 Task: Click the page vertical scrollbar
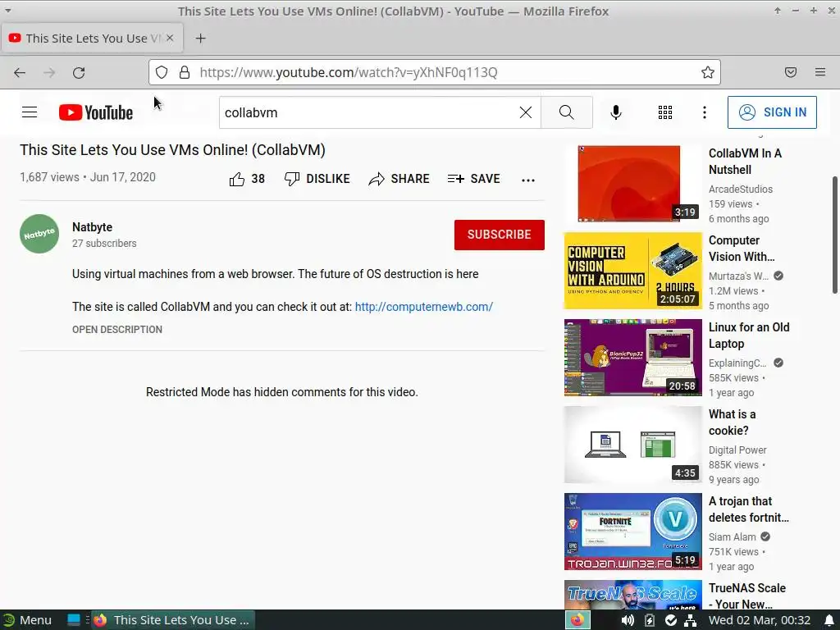(834, 235)
